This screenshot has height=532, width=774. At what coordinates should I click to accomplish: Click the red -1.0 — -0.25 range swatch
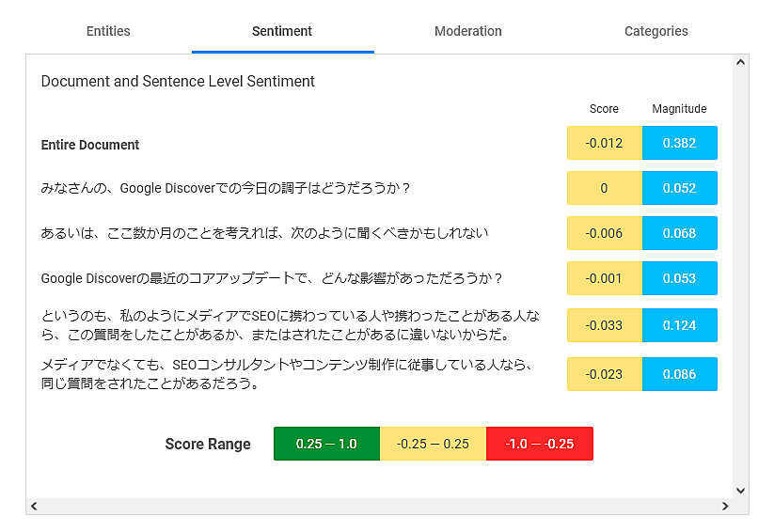tap(539, 444)
